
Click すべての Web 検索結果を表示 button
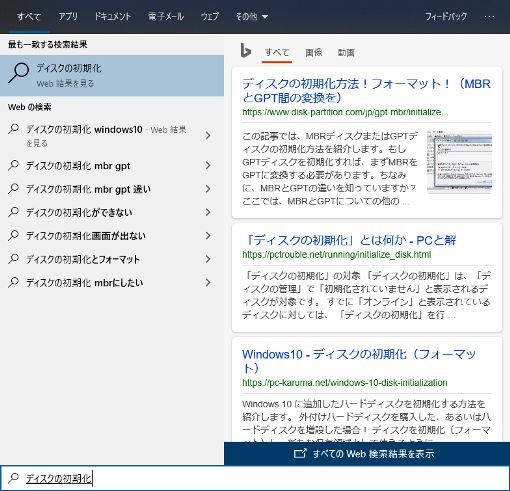click(x=367, y=453)
